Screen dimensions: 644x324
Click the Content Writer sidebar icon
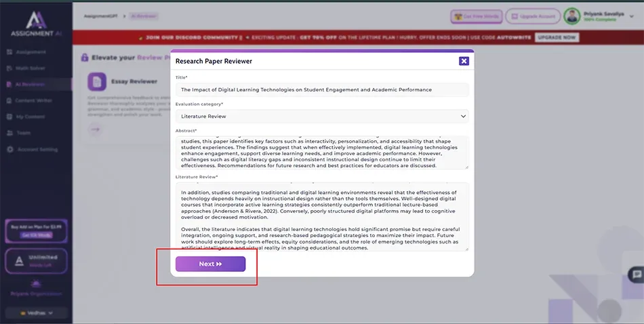(9, 100)
